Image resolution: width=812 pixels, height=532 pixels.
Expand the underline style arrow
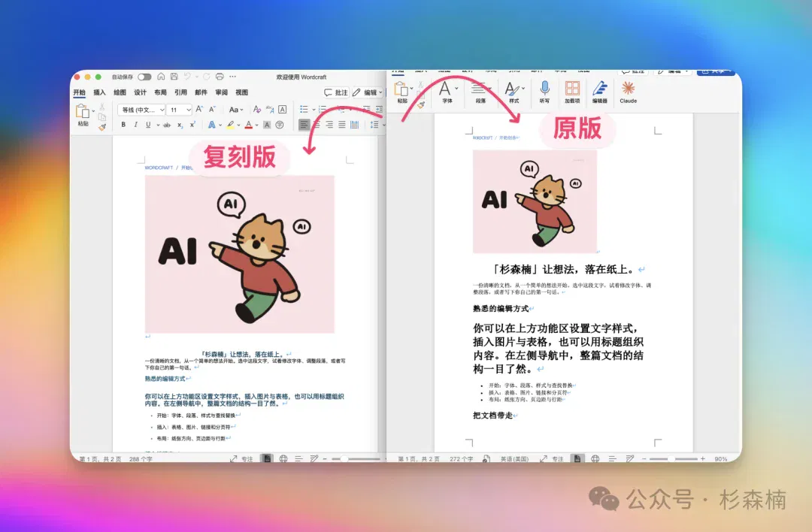coord(157,125)
